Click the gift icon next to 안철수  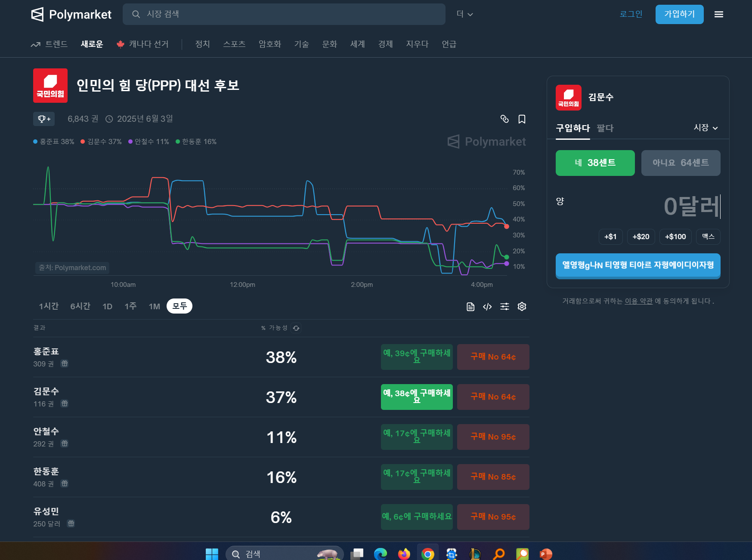65,443
